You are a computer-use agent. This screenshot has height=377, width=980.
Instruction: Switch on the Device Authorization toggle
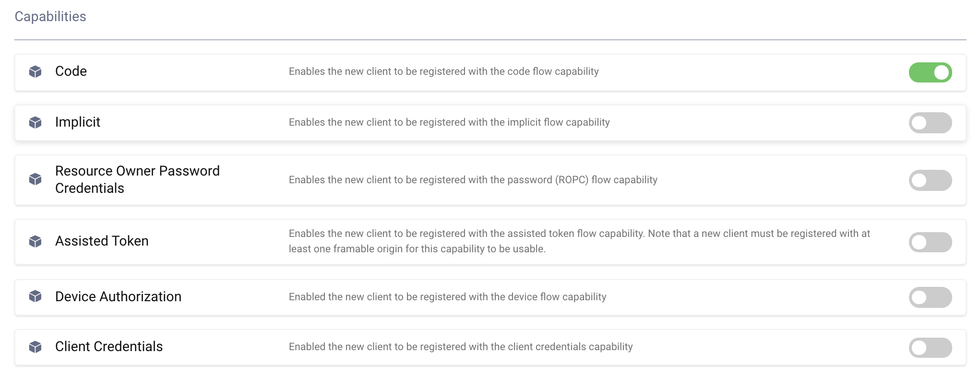point(930,297)
